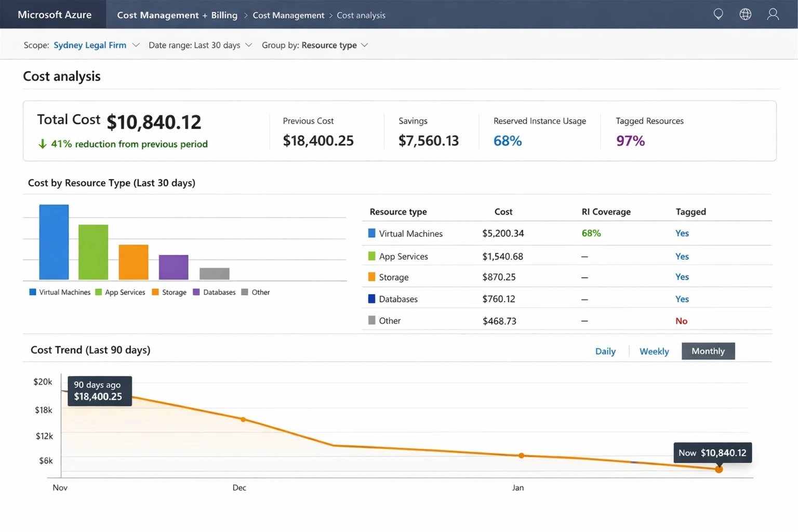Navigate to Cost Management via breadcrumb
The width and height of the screenshot is (798, 532).
pyautogui.click(x=288, y=15)
